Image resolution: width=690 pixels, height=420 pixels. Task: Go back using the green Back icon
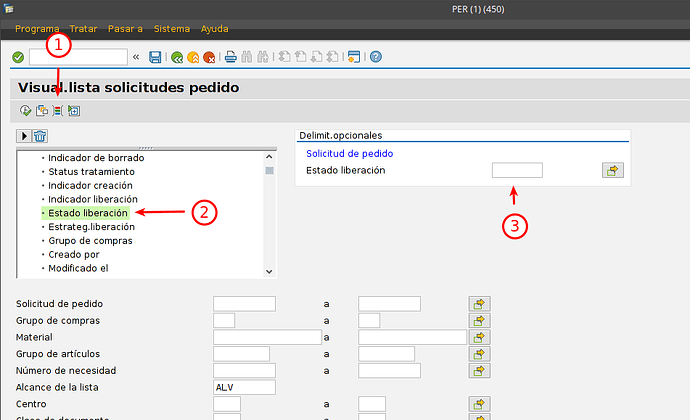point(177,57)
